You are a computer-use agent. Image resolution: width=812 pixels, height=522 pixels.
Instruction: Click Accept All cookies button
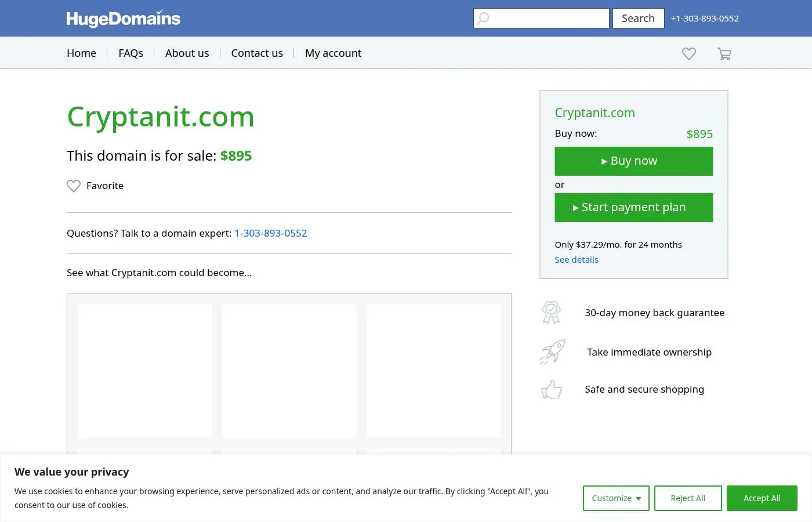point(762,498)
